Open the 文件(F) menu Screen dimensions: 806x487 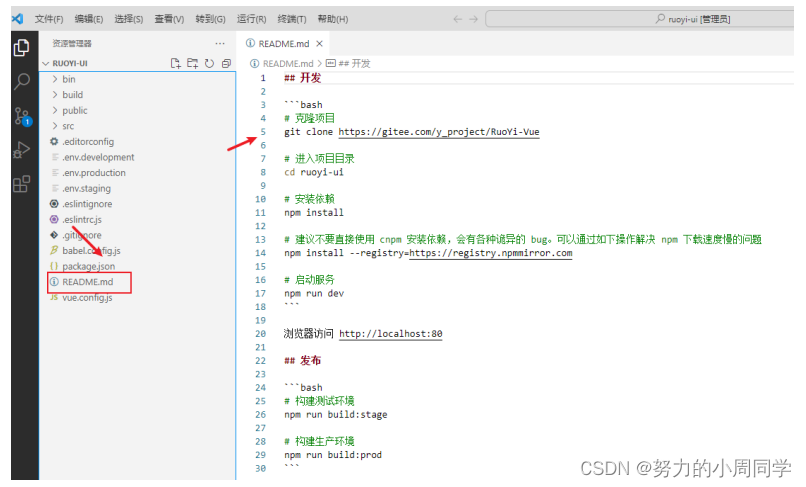pyautogui.click(x=49, y=19)
